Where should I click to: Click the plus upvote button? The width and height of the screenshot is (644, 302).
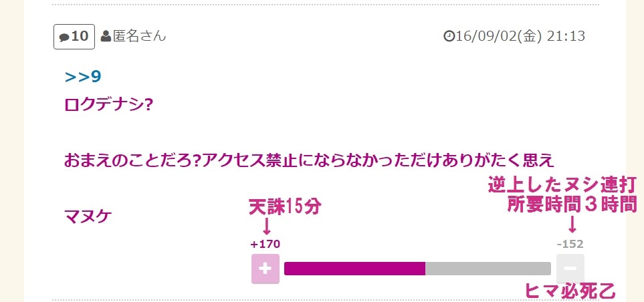(x=265, y=269)
